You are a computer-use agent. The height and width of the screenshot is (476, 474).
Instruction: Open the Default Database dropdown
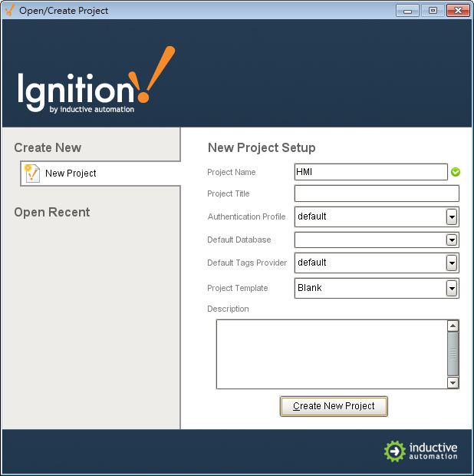(x=452, y=240)
